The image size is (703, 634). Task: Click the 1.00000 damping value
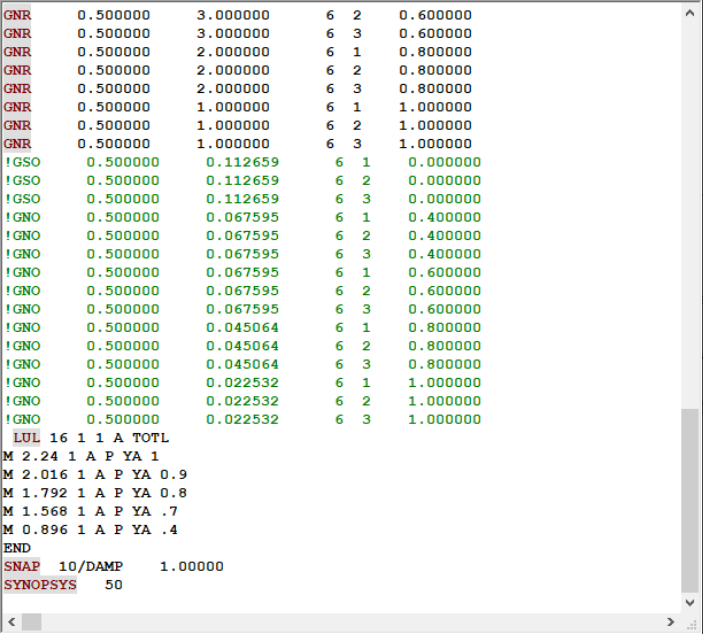(x=192, y=566)
